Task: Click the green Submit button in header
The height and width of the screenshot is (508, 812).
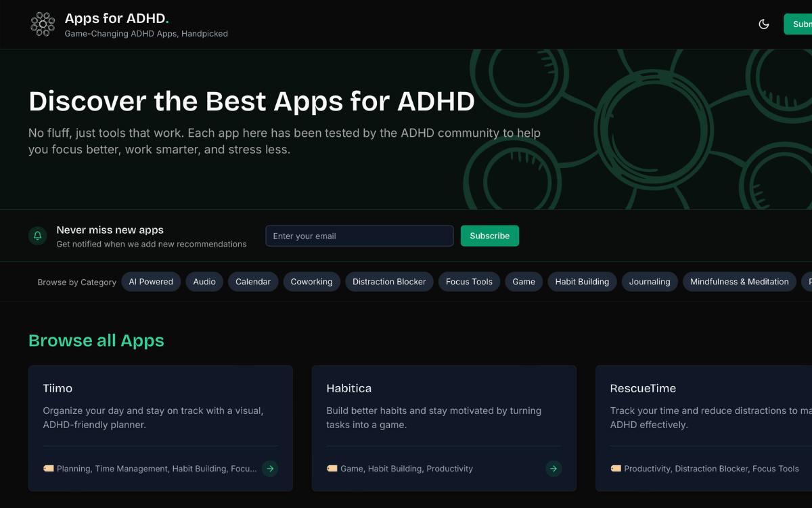Action: [798, 24]
